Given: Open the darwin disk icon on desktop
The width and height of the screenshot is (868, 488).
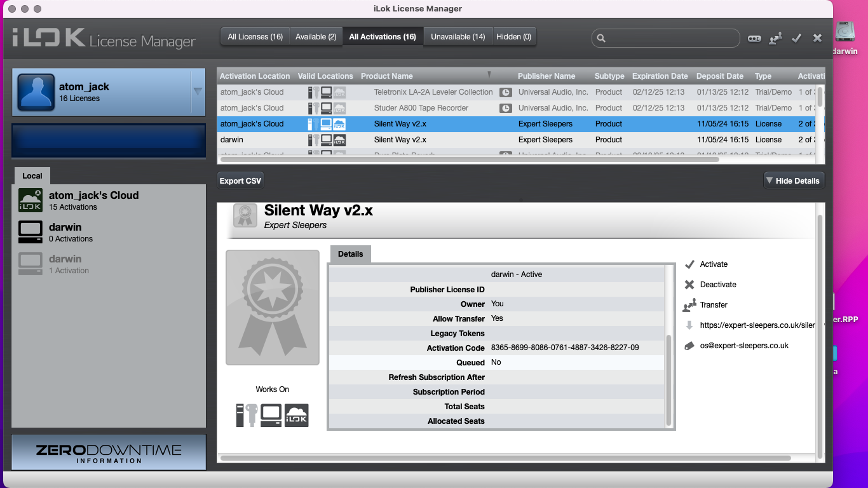Looking at the screenshot, I should pyautogui.click(x=845, y=32).
